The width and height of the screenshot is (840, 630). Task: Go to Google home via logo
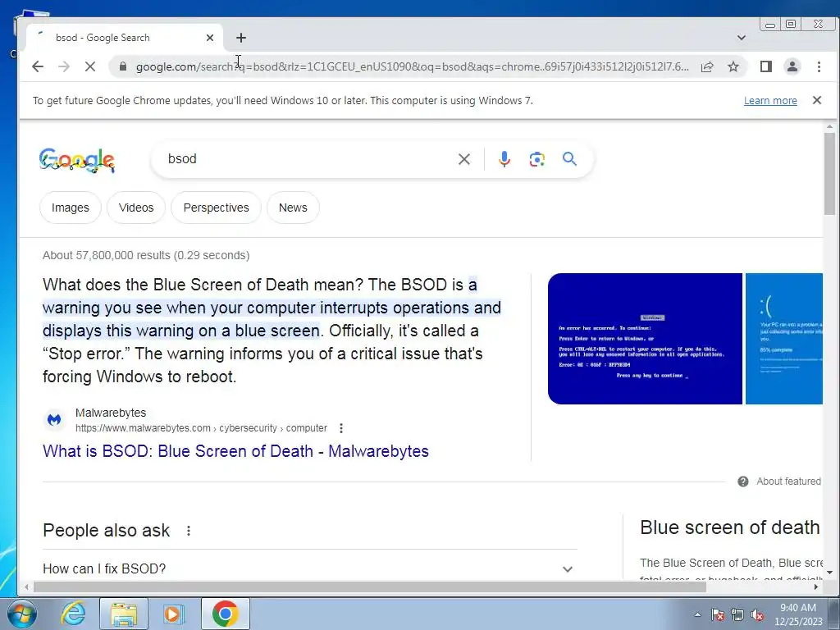click(x=77, y=160)
